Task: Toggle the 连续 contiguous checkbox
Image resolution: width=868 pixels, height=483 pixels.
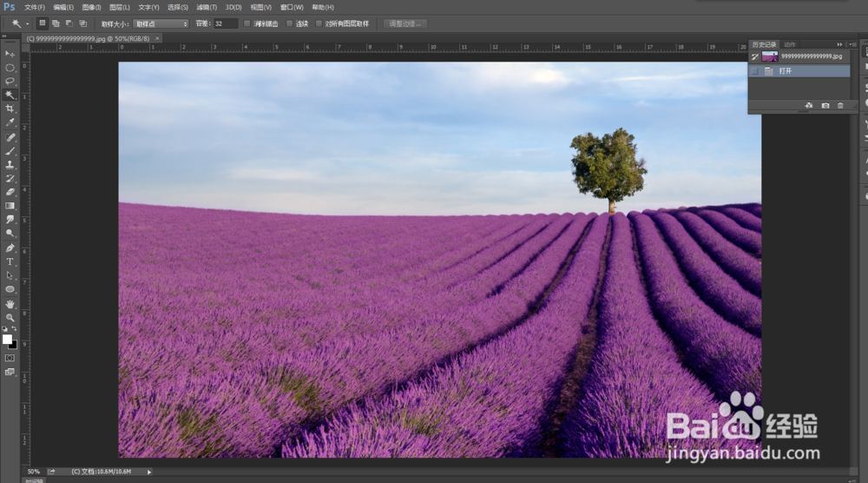Action: tap(289, 23)
